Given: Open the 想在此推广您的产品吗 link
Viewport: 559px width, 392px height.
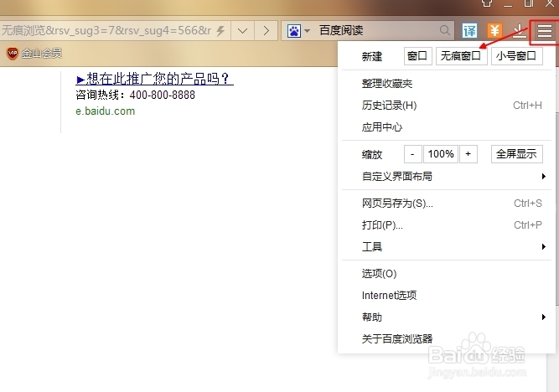Looking at the screenshot, I should 155,79.
